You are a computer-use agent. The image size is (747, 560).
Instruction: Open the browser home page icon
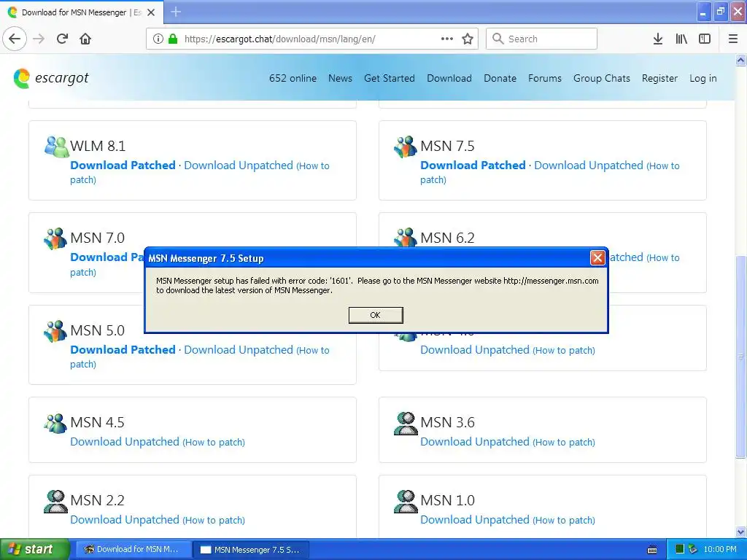pyautogui.click(x=85, y=39)
